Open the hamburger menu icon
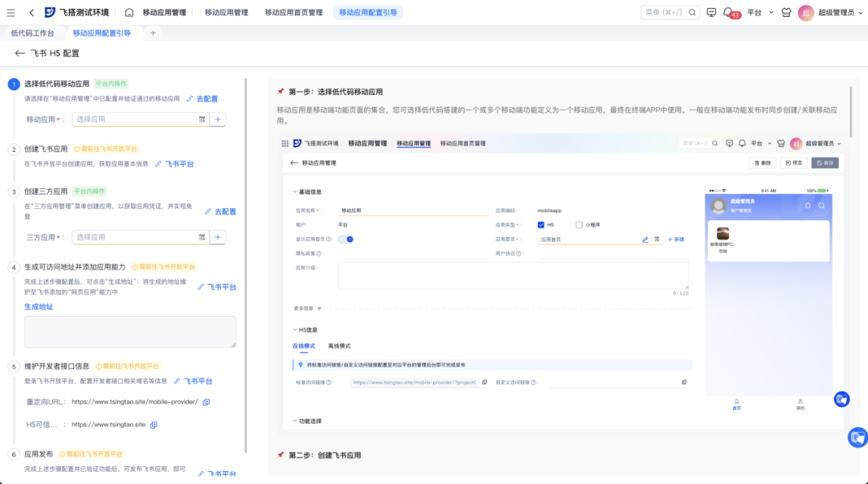The width and height of the screenshot is (868, 484). 10,12
